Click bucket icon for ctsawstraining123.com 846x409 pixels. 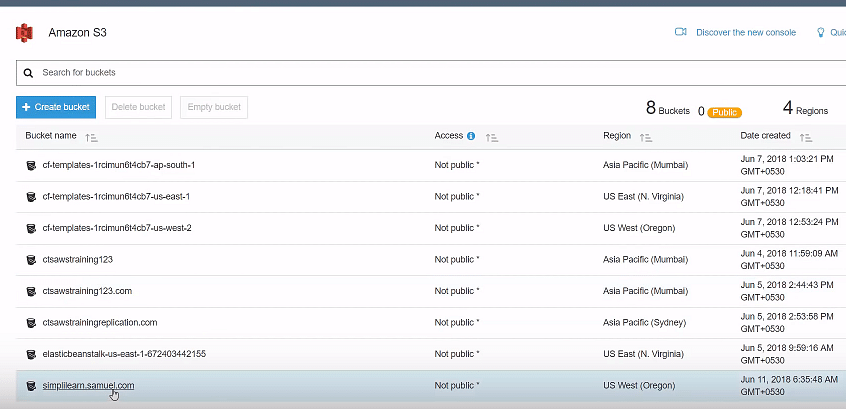coord(31,291)
